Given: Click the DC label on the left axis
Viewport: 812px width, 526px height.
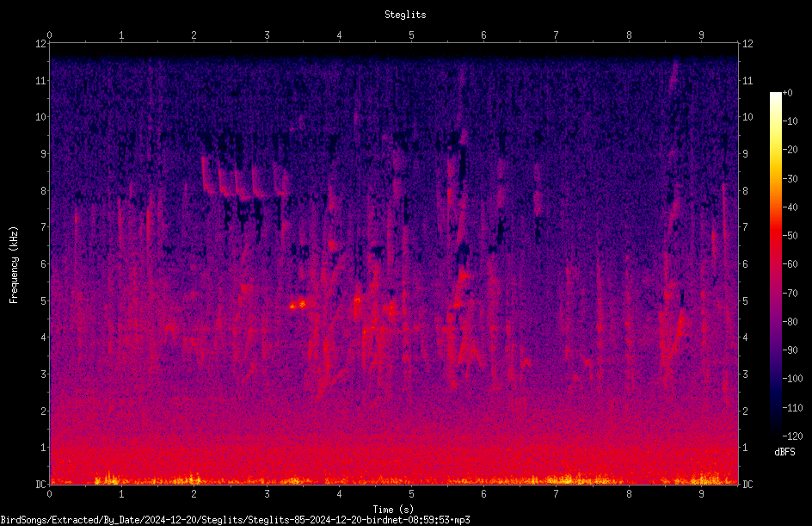Looking at the screenshot, I should 40,484.
